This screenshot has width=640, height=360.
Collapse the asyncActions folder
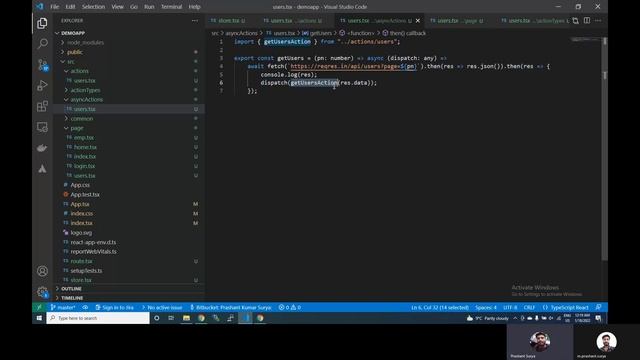(x=130, y=100)
